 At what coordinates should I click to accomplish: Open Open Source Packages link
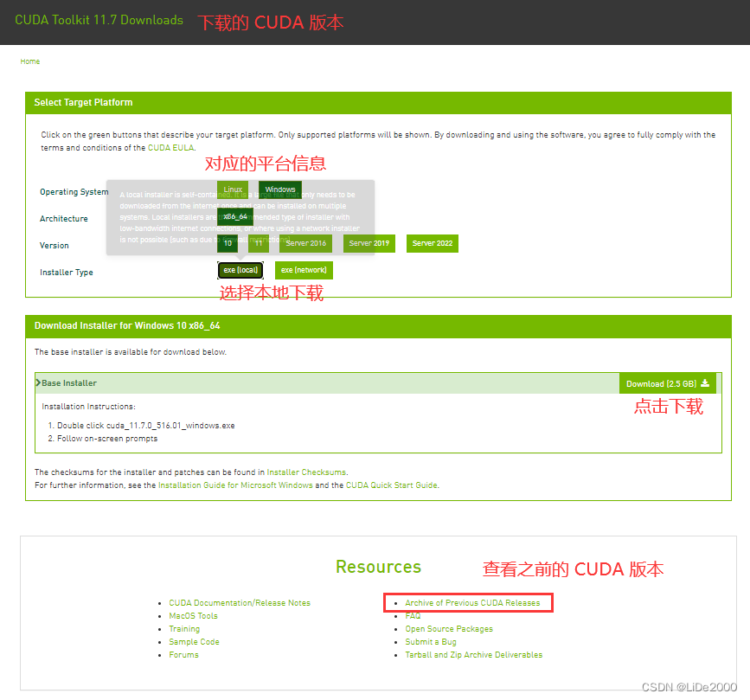(449, 629)
